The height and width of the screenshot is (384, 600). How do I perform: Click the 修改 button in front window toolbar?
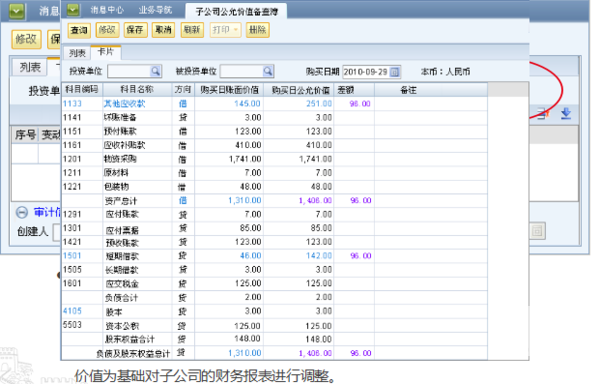(107, 30)
